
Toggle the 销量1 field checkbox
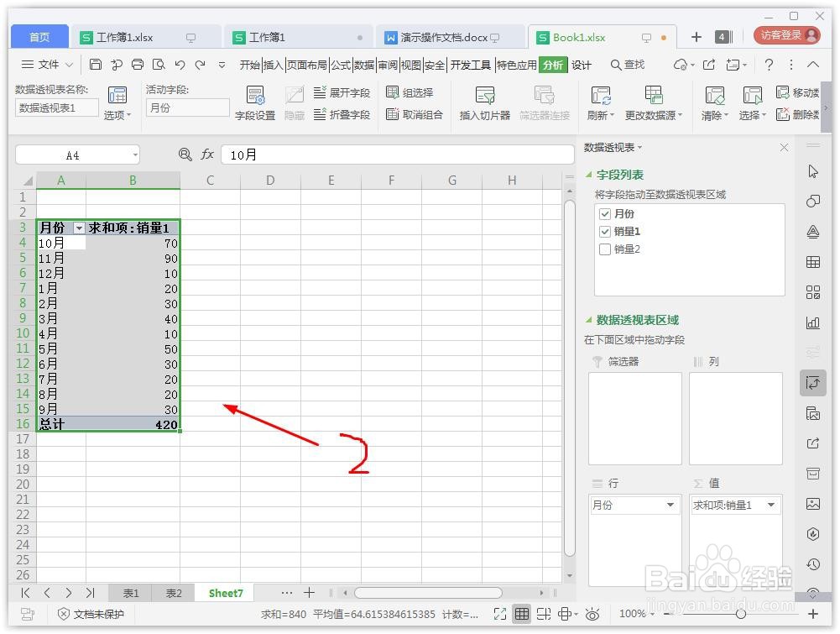(x=605, y=232)
